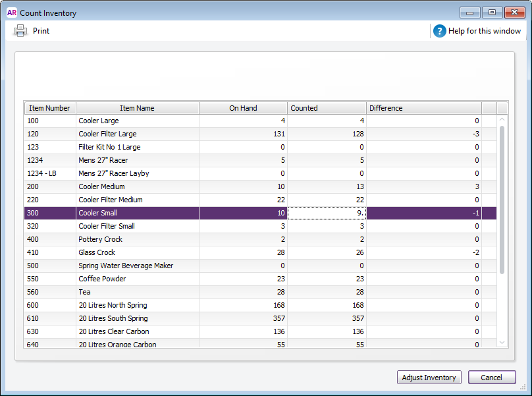The image size is (532, 396).
Task: Click the counted value 13 for Cooler Medium
Action: (x=360, y=186)
